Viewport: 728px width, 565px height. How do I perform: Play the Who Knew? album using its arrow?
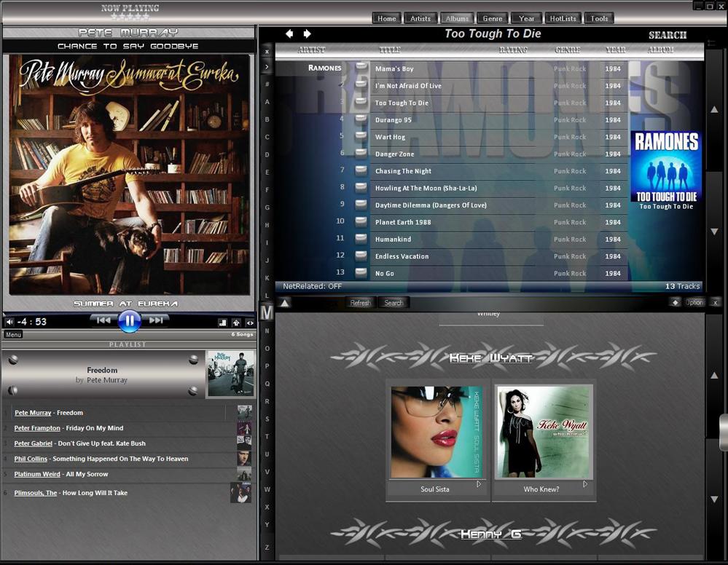[585, 484]
